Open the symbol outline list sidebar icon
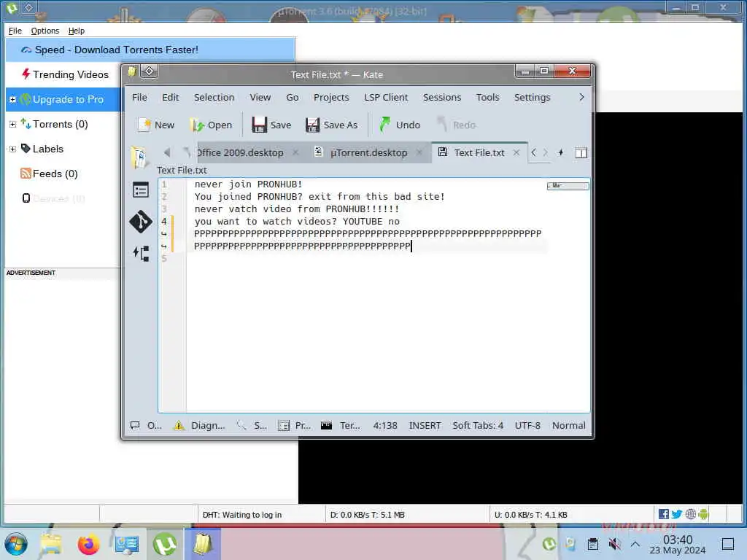 point(141,190)
